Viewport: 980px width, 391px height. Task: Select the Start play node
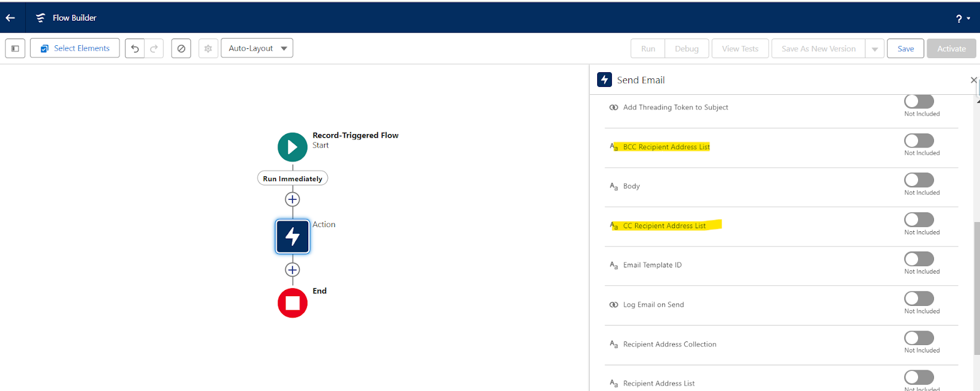pyautogui.click(x=293, y=147)
